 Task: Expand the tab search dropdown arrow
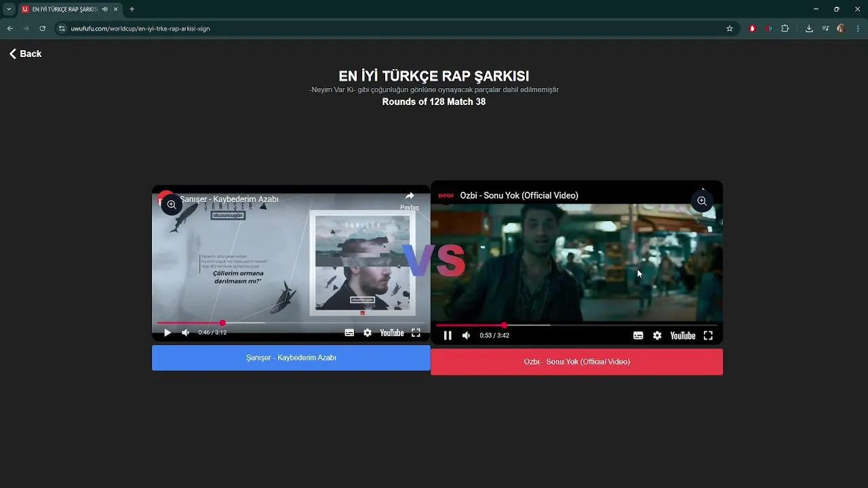(9, 9)
